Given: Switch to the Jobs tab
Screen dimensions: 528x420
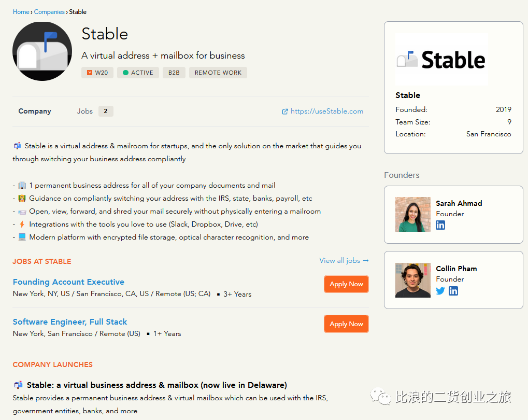Looking at the screenshot, I should [84, 111].
